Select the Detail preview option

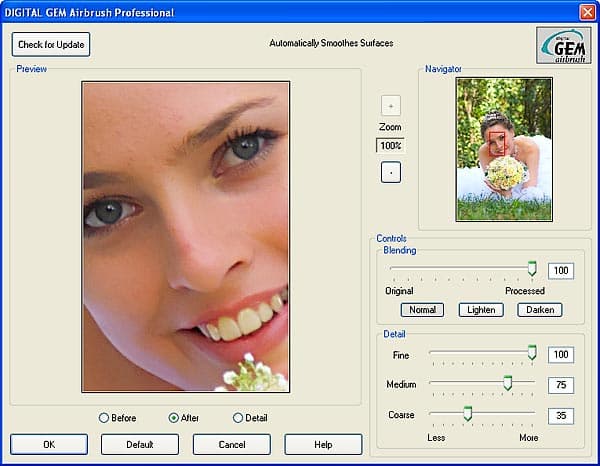[x=250, y=418]
